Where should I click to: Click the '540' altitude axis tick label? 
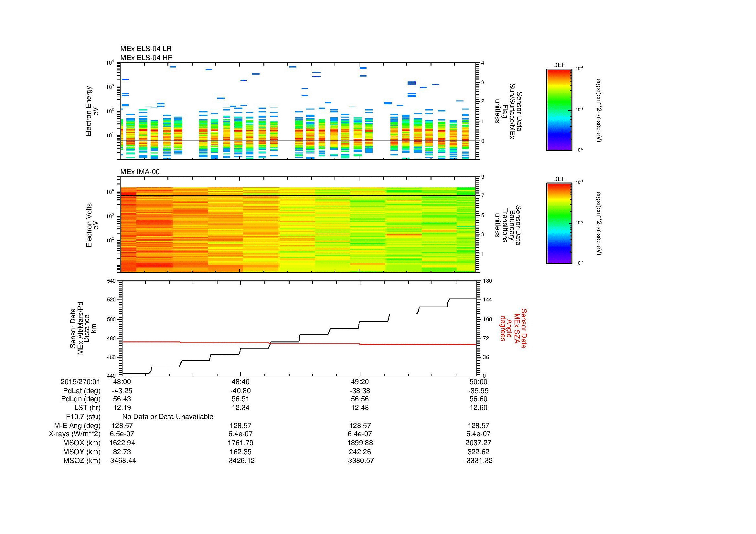click(x=111, y=281)
